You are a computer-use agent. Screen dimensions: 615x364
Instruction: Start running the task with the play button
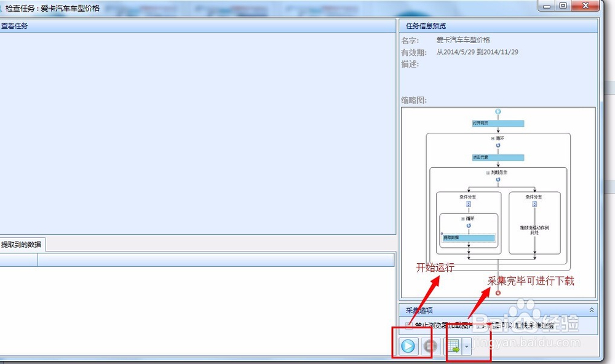point(408,346)
